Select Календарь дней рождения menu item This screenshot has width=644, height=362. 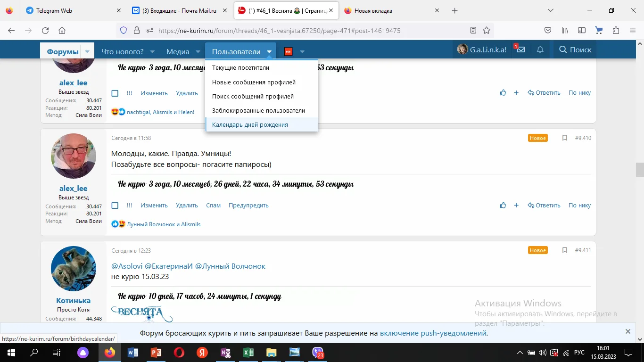[x=250, y=125]
